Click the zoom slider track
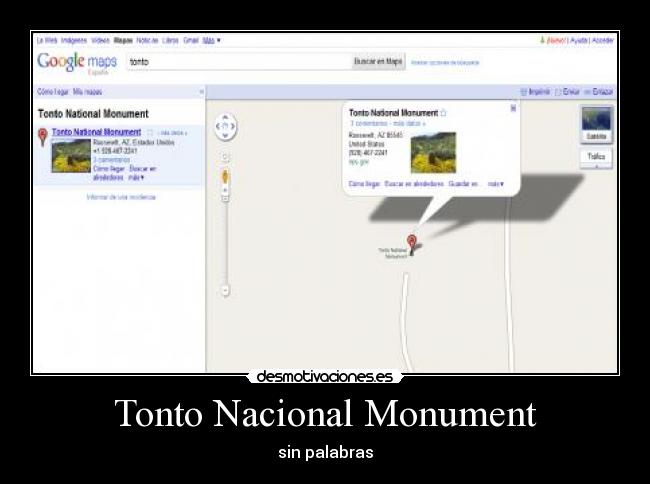 coord(225,242)
